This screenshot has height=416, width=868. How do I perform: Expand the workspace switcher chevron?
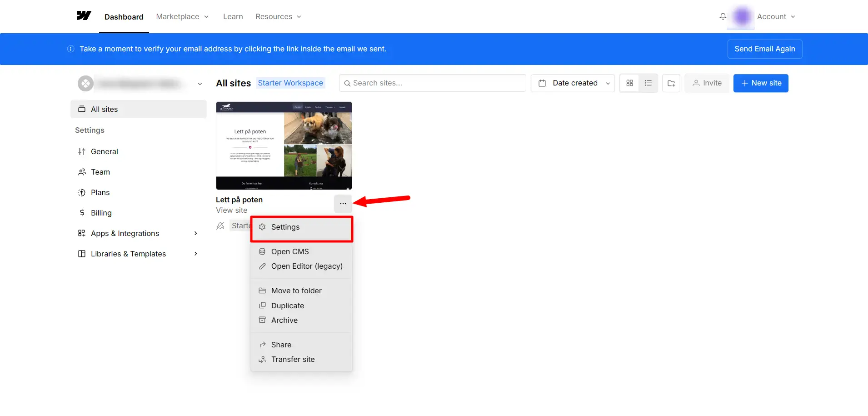(200, 84)
